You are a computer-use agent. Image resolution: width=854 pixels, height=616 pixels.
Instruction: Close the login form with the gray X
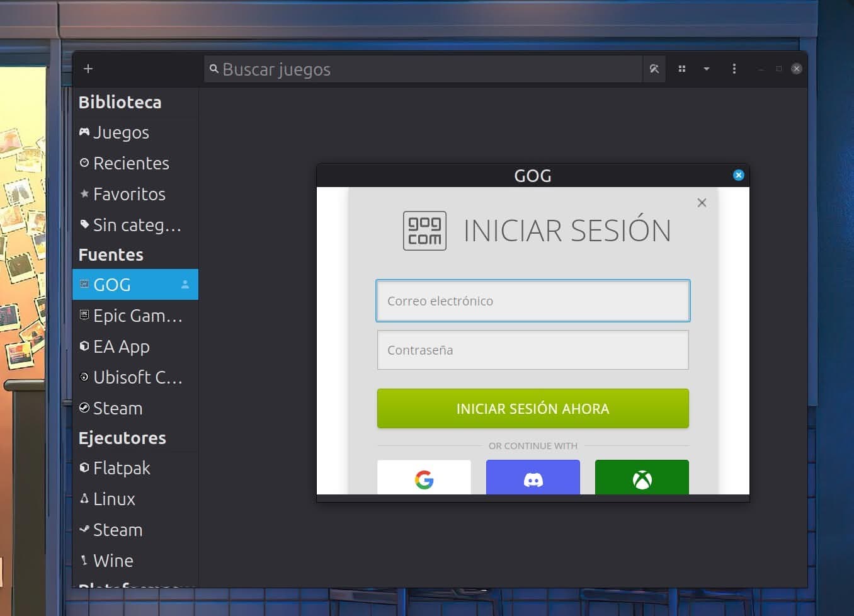tap(702, 203)
